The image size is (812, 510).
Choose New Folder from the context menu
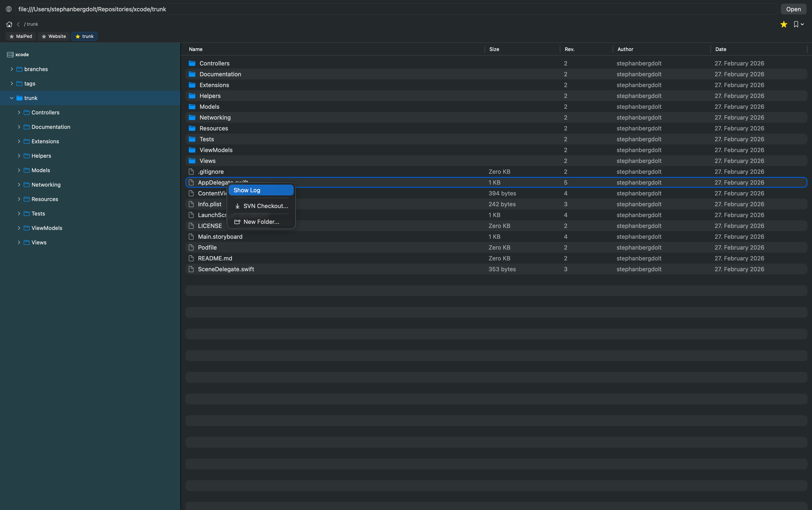[261, 222]
